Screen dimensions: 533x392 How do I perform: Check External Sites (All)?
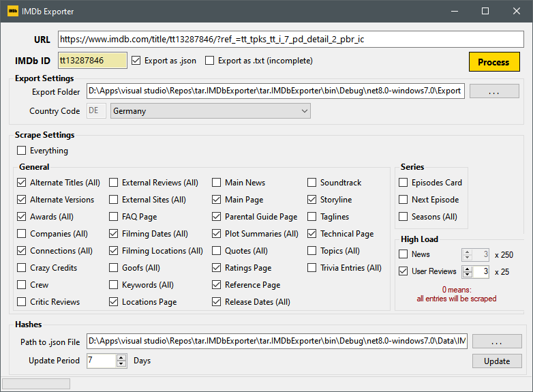point(114,200)
